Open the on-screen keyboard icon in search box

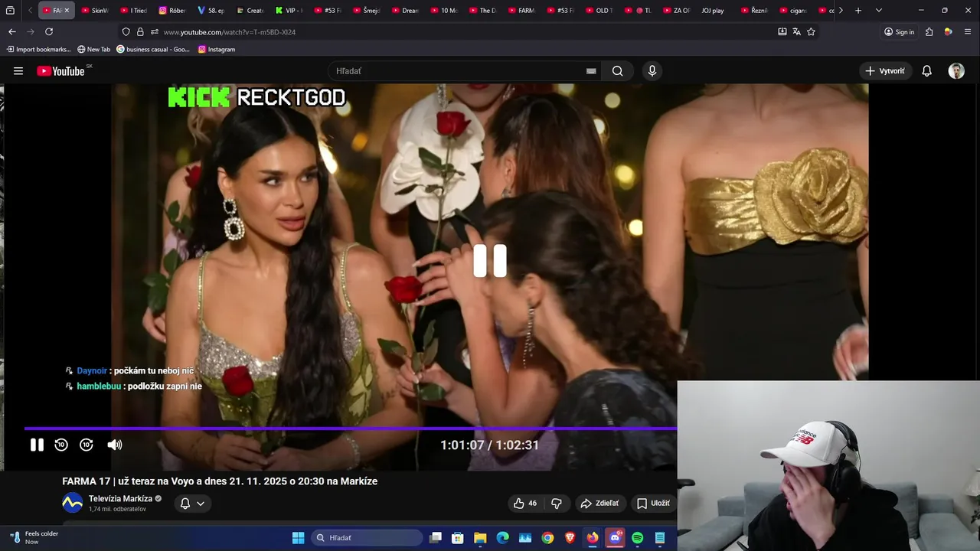click(x=591, y=71)
